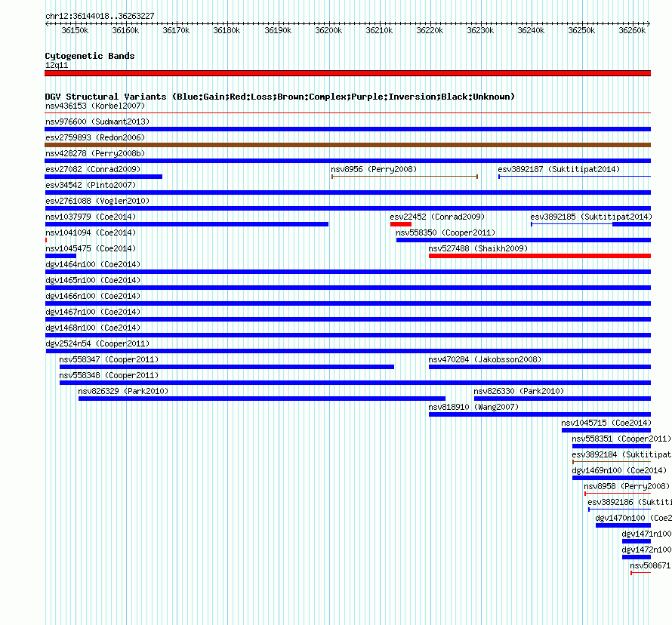Select nsv558350 (Cooper2011) label

tap(445, 232)
